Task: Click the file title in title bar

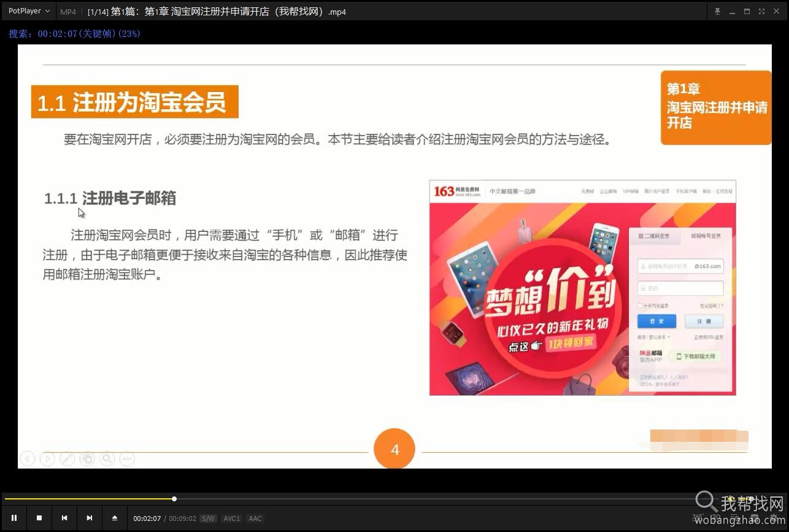Action: (217, 12)
